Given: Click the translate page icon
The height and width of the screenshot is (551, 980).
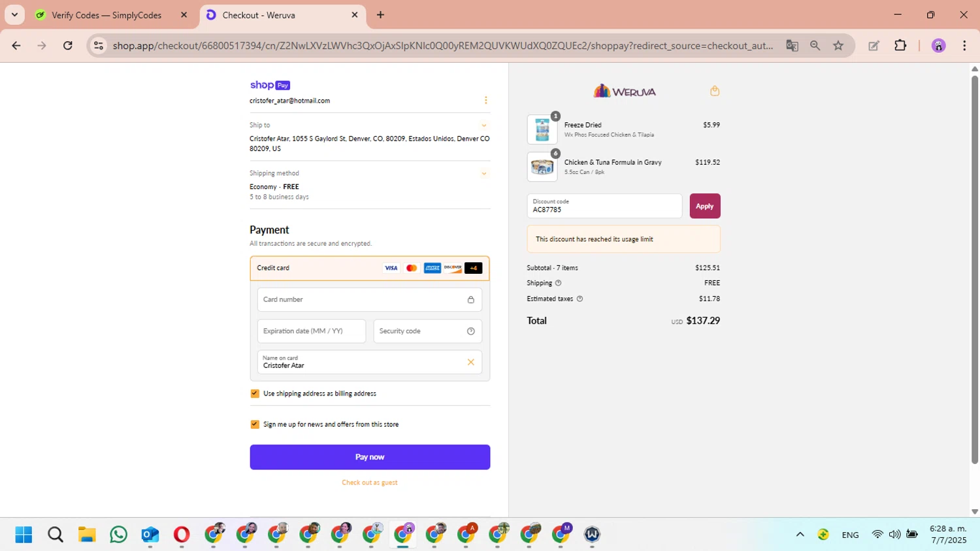Looking at the screenshot, I should click(x=792, y=45).
